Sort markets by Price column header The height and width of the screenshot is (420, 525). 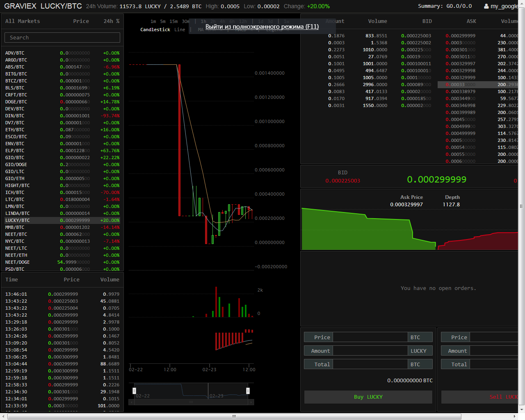pos(81,21)
